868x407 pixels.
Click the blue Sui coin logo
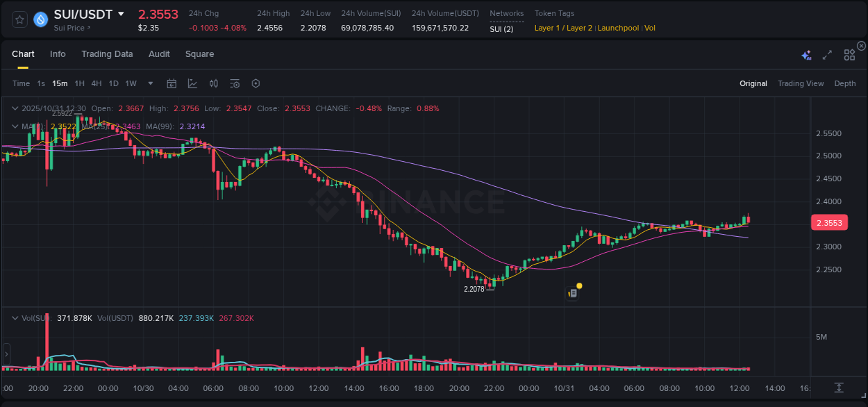click(40, 19)
